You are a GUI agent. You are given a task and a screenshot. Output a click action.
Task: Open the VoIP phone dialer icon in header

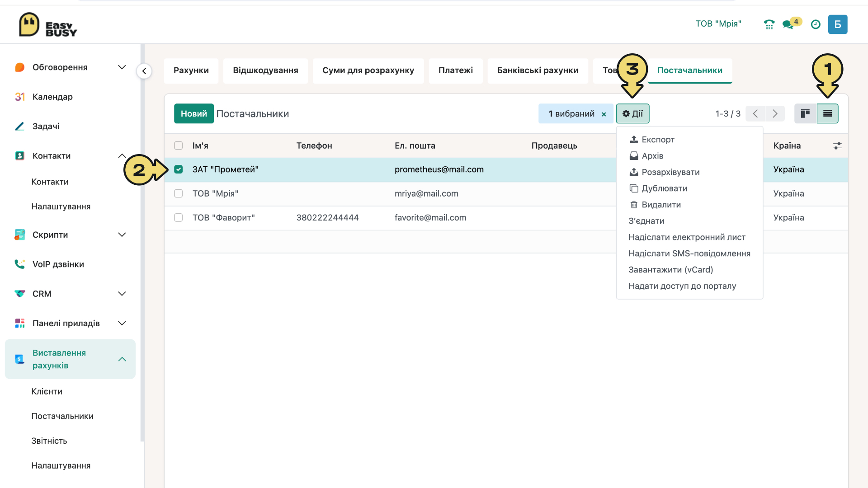tap(769, 24)
